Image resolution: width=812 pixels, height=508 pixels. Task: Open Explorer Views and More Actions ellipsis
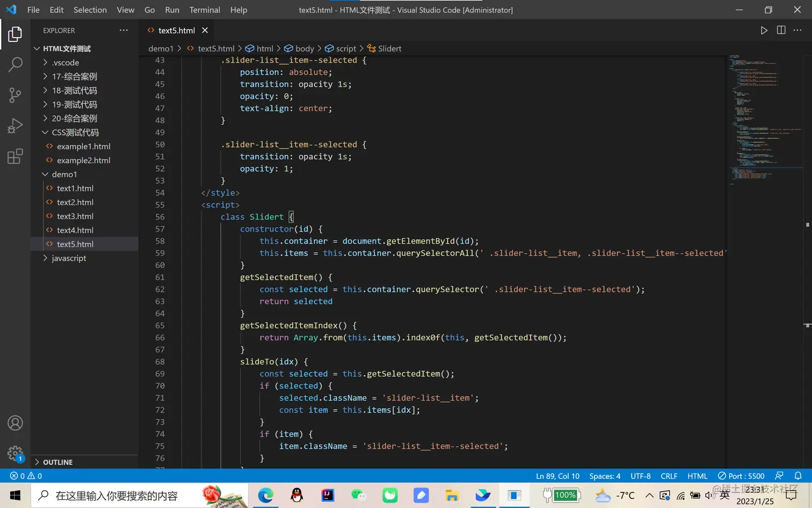(x=124, y=31)
